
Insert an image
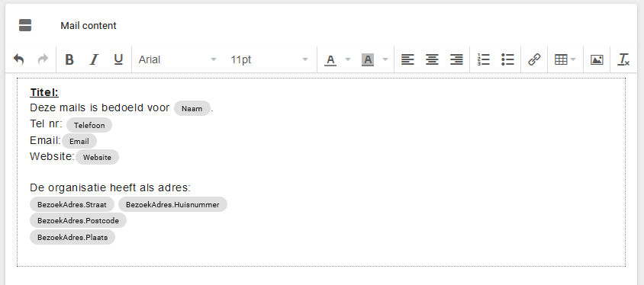point(597,60)
